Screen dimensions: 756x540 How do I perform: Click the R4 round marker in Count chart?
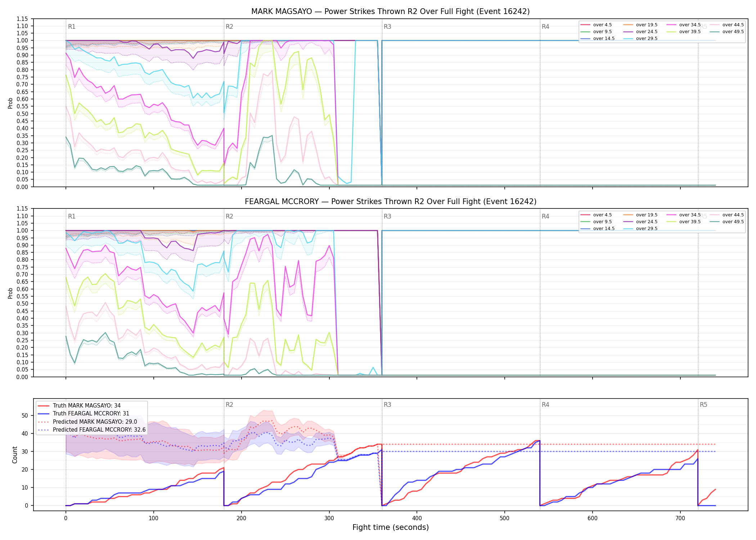click(x=545, y=405)
